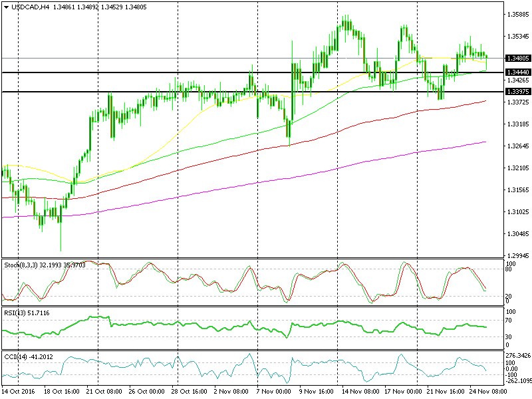This screenshot has width=532, height=399.
Task: Click the 1.29945 price scale value
Action: coord(518,256)
